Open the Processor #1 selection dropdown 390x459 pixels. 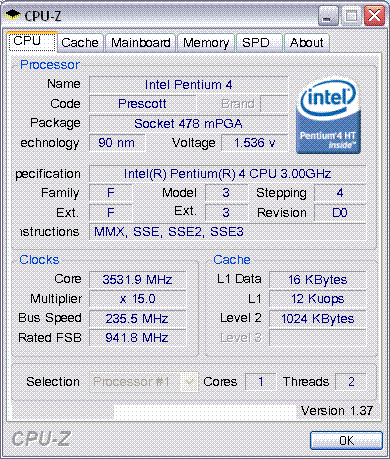[143, 382]
